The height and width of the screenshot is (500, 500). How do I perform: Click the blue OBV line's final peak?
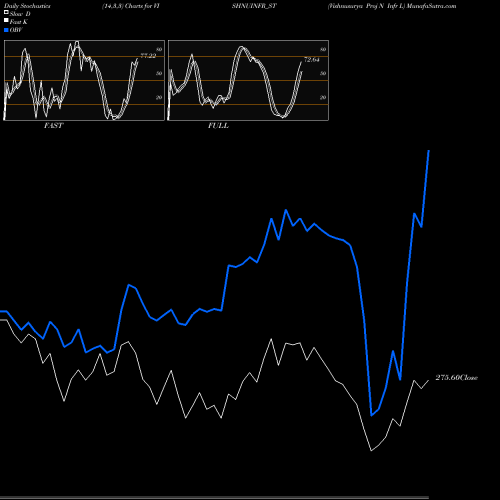429,151
